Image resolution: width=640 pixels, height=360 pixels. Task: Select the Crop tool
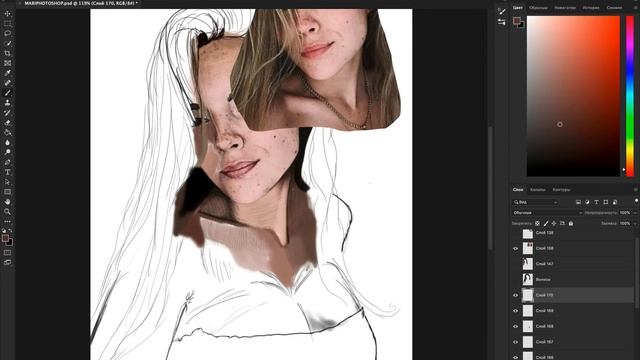coord(7,53)
